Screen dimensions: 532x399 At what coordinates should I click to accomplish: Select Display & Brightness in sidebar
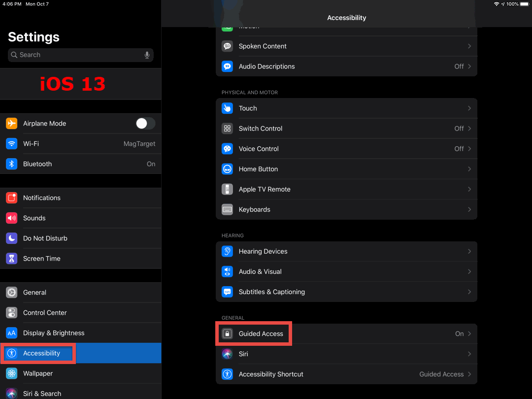click(x=80, y=333)
